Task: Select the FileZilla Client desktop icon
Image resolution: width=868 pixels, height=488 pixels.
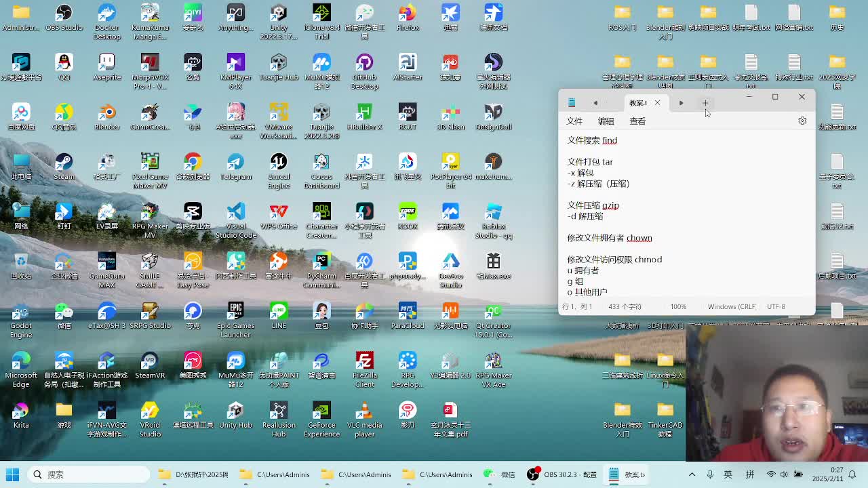Action: (364, 370)
